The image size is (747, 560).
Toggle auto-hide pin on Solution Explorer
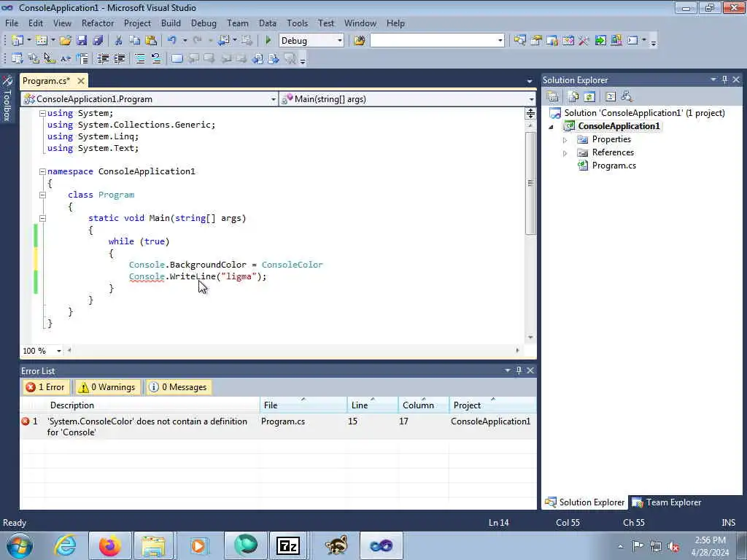point(724,79)
